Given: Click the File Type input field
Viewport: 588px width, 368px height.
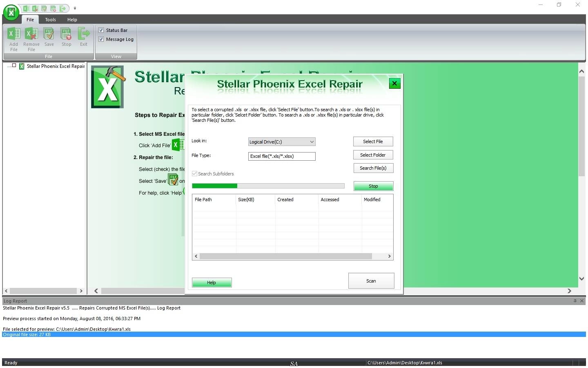Looking at the screenshot, I should click(x=282, y=156).
